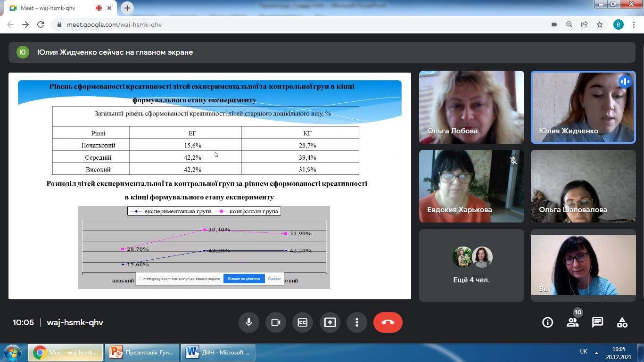644x362 pixels.
Task: Click UK language indicator in tray
Action: click(x=583, y=352)
